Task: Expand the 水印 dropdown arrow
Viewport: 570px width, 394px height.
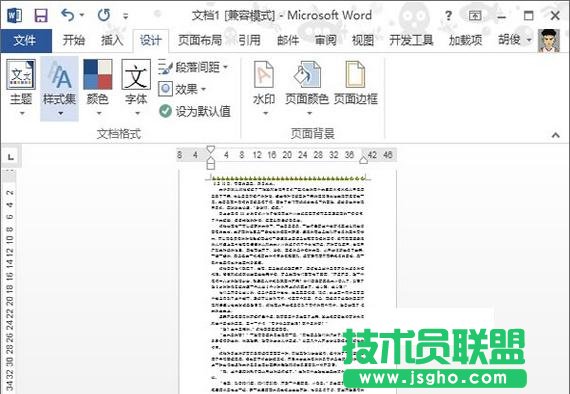Action: pos(265,113)
